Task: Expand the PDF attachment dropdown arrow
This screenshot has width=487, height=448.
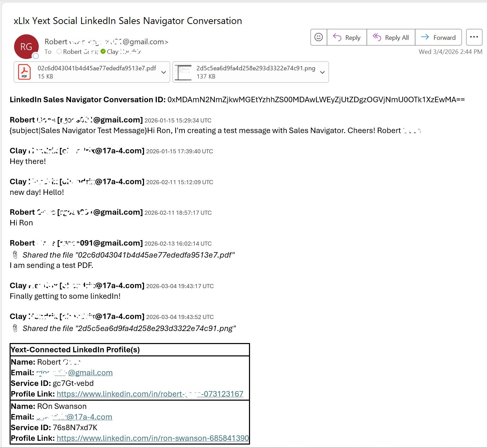Action: click(x=164, y=72)
